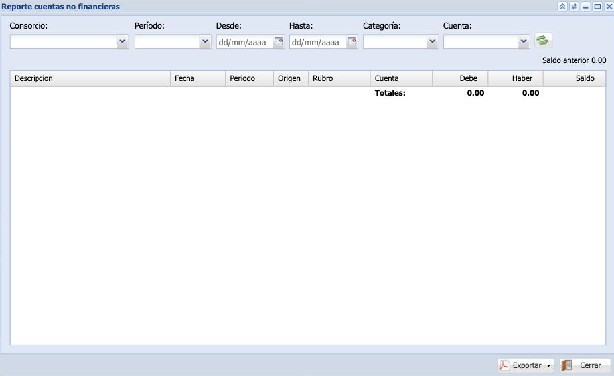
Task: Expand the Cuenta dropdown
Action: pyautogui.click(x=524, y=42)
